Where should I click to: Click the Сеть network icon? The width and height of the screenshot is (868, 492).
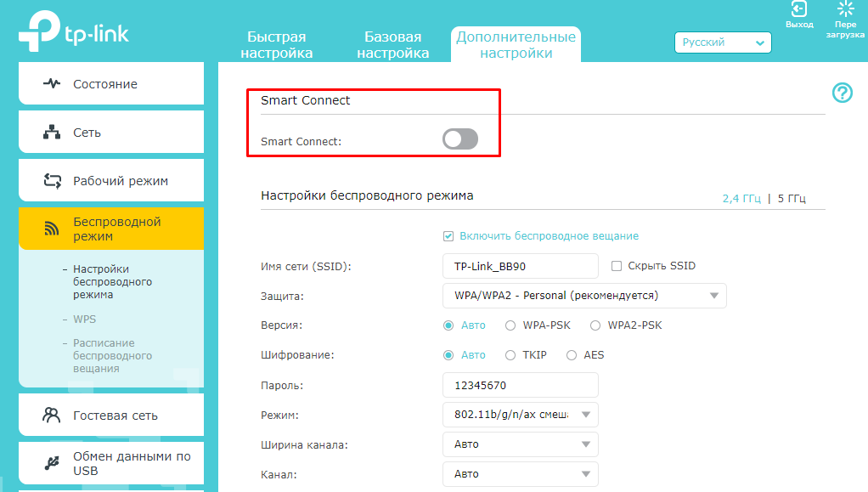tap(52, 133)
